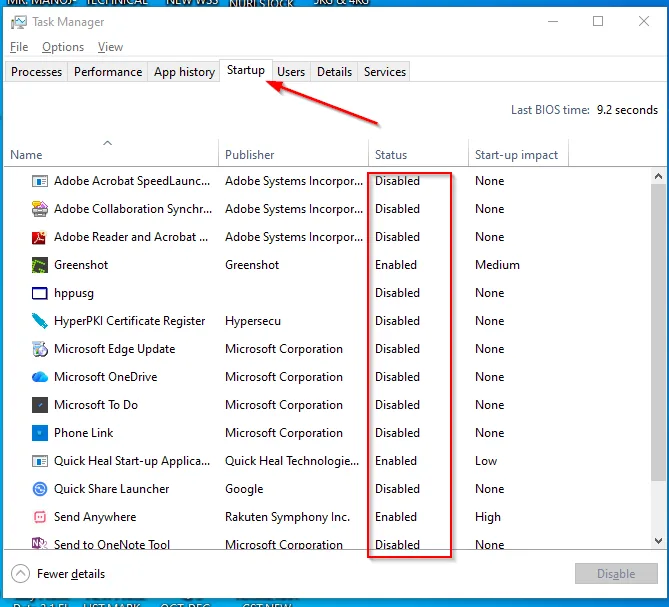Switch to the Performance tab
This screenshot has width=669, height=607.
coord(108,72)
